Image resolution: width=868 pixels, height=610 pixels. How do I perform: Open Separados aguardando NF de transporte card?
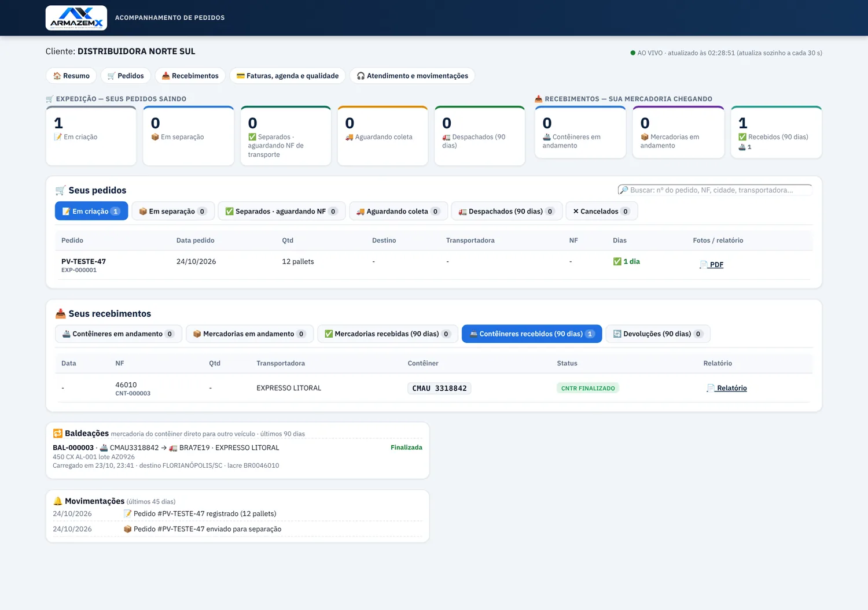click(x=285, y=136)
